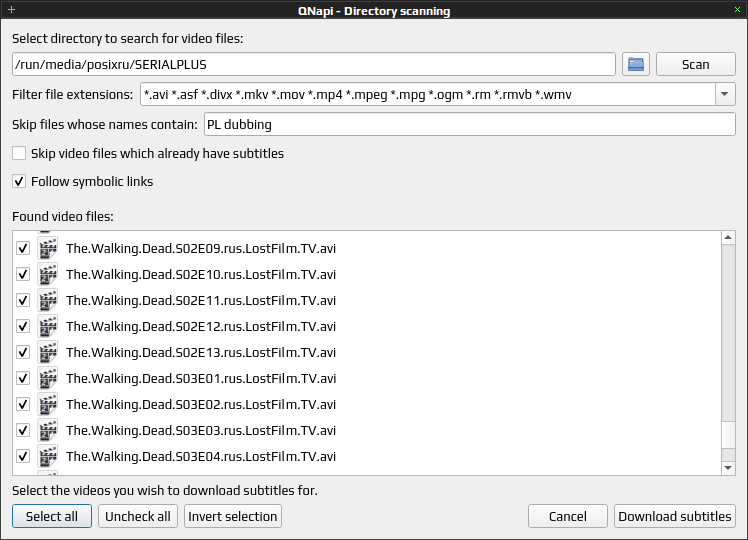The height and width of the screenshot is (540, 748).
Task: Click video icon for Walking.Dead.S02E09 file
Action: coord(48,249)
